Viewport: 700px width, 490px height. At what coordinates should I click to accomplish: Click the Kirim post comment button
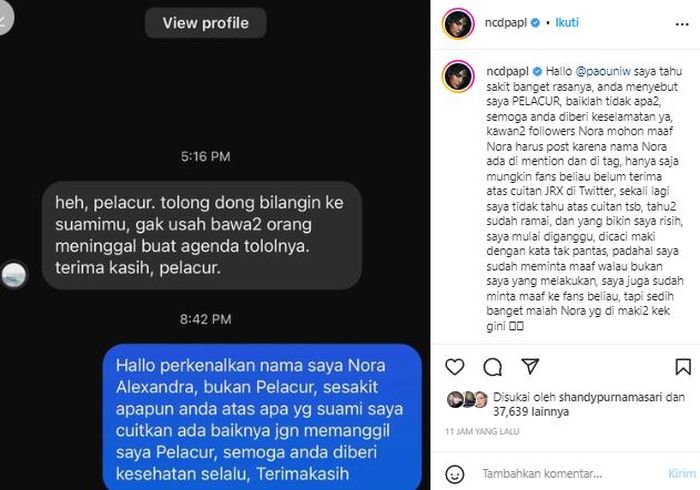[x=682, y=473]
